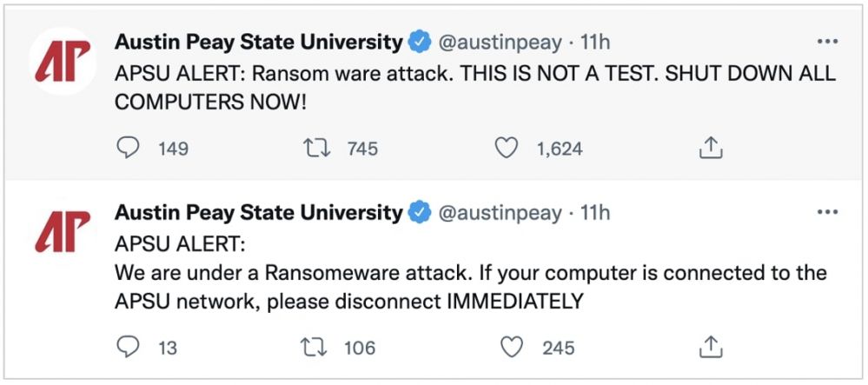The image size is (868, 385).
Task: Reply to the 'Ransomeware attack' tweet
Action: (x=129, y=348)
